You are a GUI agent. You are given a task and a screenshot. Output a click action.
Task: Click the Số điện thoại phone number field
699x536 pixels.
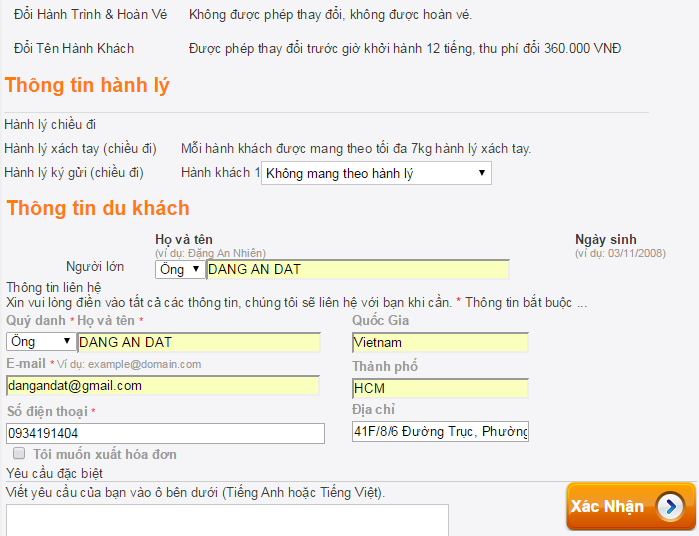pyautogui.click(x=165, y=433)
